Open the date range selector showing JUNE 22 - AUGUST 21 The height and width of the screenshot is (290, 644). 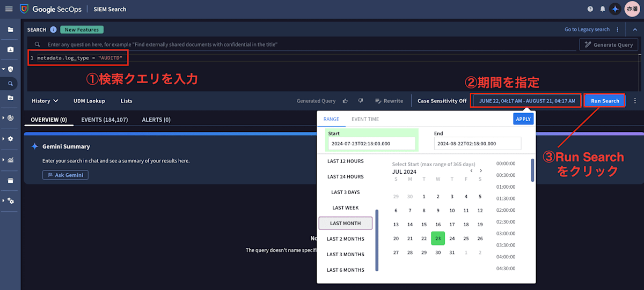point(526,101)
